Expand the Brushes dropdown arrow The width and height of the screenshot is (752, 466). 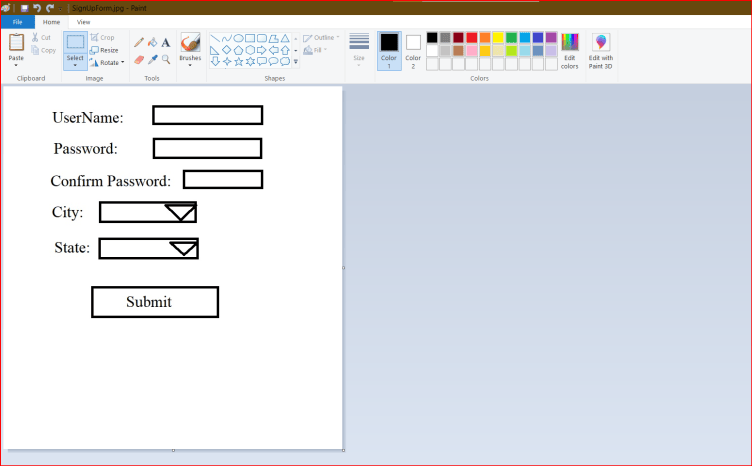click(x=190, y=65)
